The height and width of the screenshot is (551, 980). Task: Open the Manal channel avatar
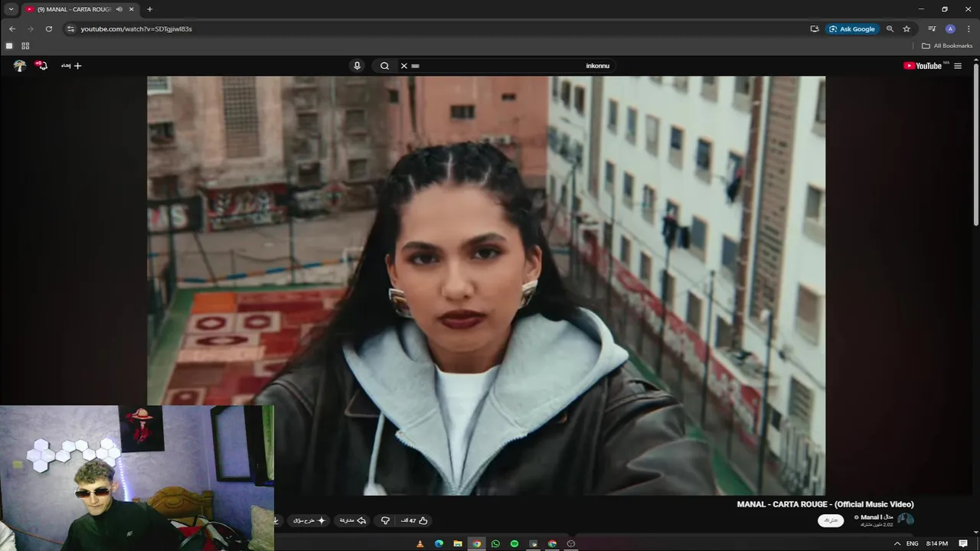pos(906,520)
